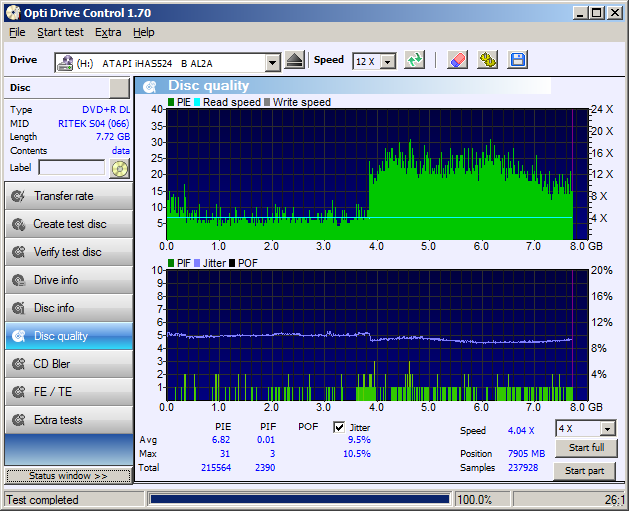Click the Disc info sidebar icon
Viewport: 629px width, 511px height.
coord(18,308)
